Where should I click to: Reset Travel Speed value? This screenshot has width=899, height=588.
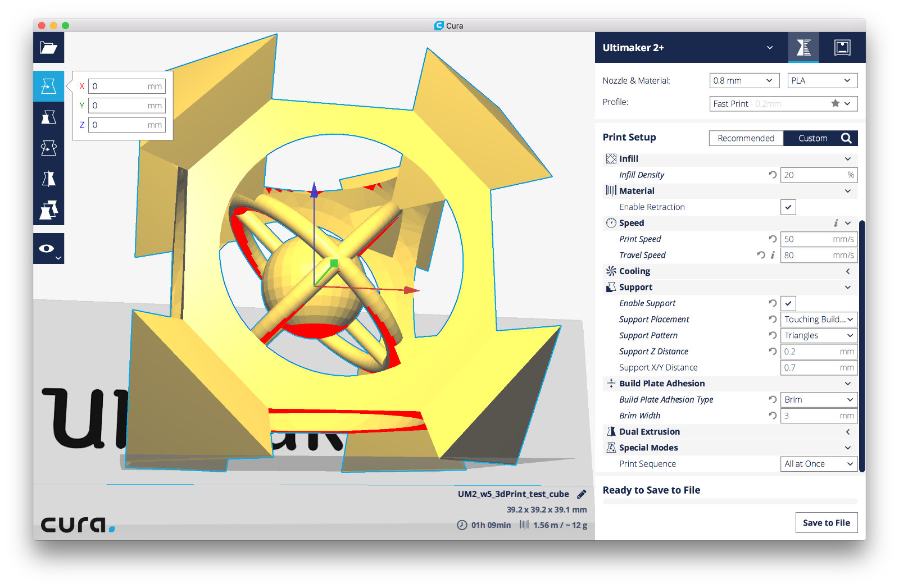pyautogui.click(x=761, y=255)
